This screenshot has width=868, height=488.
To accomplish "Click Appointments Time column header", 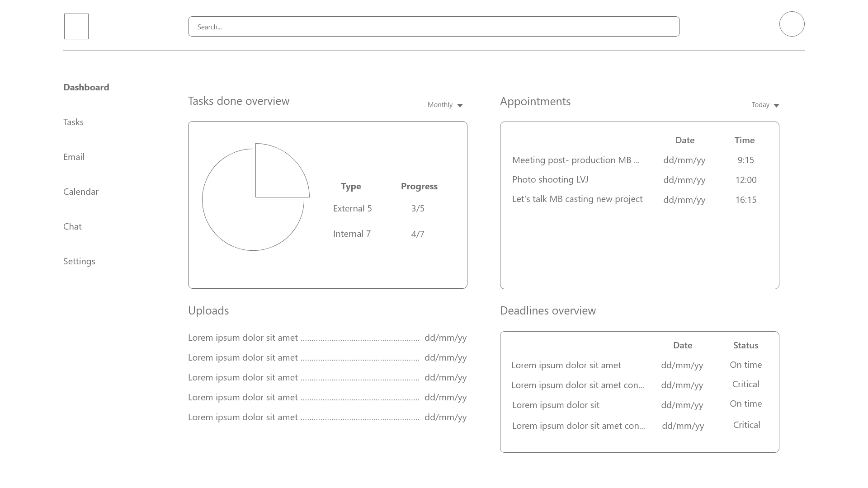I will (x=745, y=140).
